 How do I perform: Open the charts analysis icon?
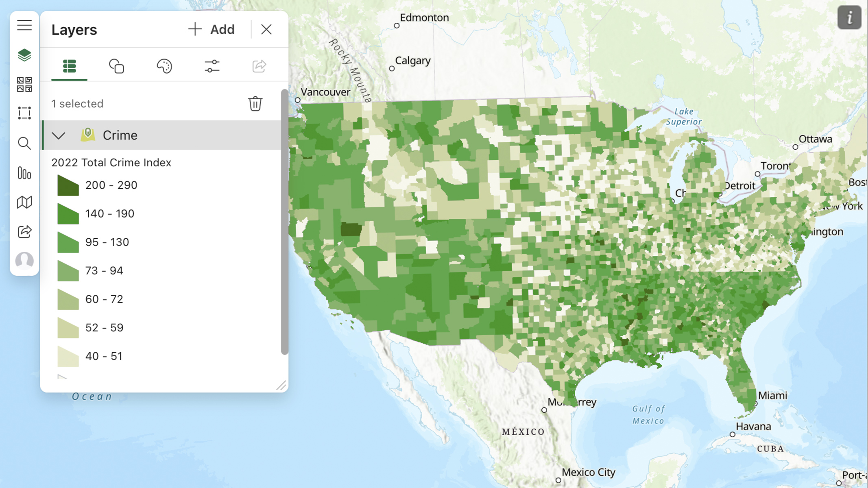coord(24,173)
